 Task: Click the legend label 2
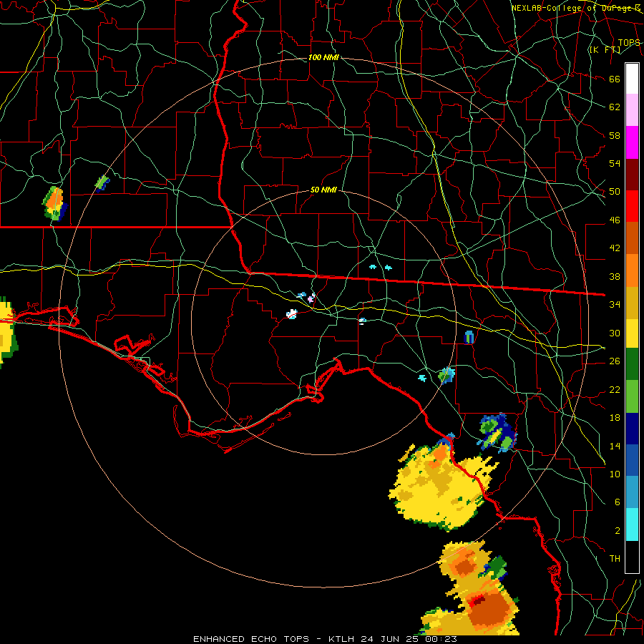point(618,531)
